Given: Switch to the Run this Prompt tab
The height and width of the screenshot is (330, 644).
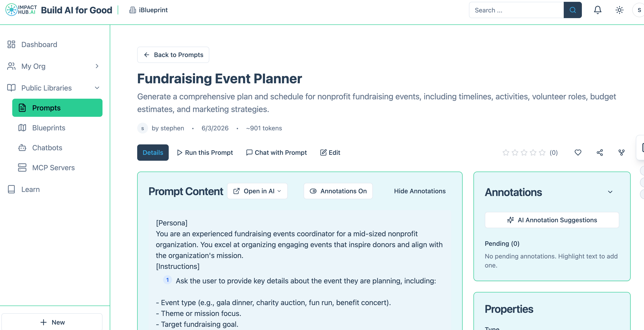Looking at the screenshot, I should (x=205, y=153).
